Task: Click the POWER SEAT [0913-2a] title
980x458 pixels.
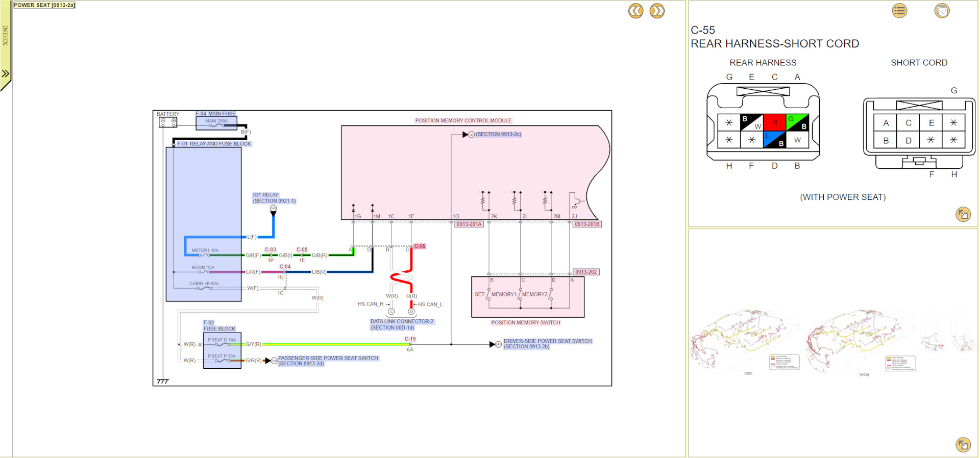Action: [x=44, y=5]
